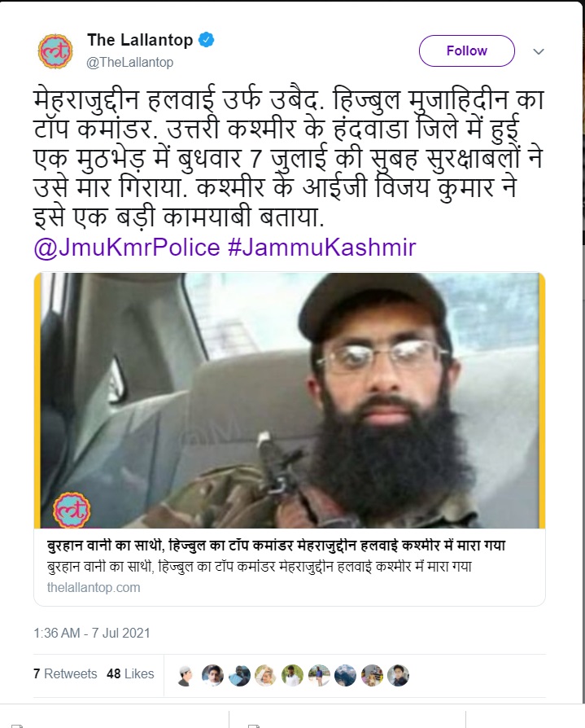Open the 1:36 AM - 7 Jul 2021 timestamp

point(92,633)
